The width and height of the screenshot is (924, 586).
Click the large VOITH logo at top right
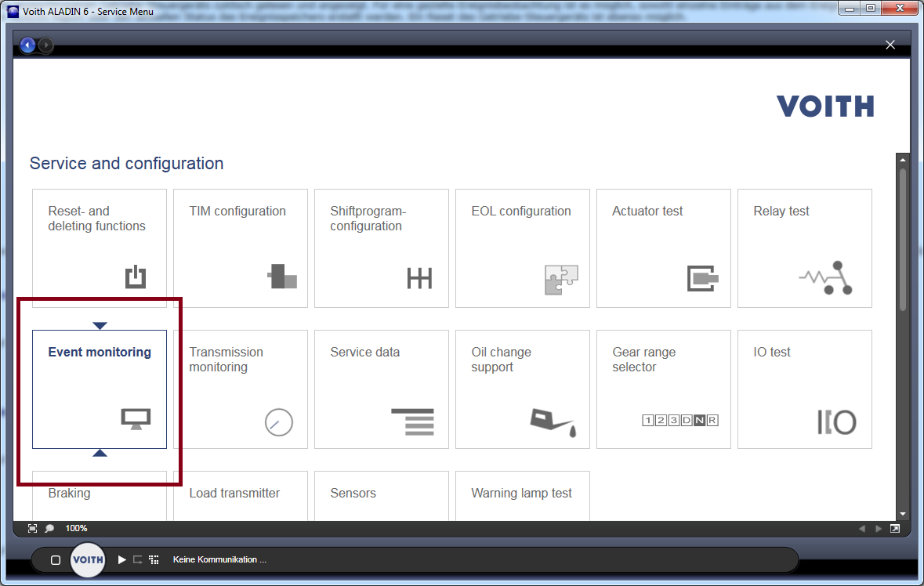[825, 107]
